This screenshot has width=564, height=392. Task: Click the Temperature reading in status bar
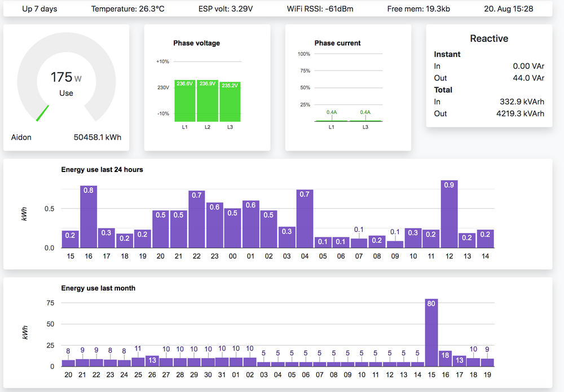pos(127,9)
